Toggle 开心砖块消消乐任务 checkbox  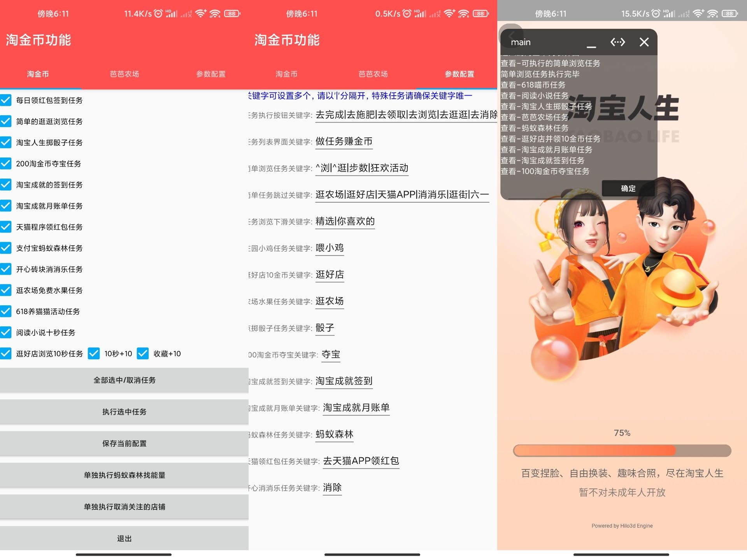6,269
